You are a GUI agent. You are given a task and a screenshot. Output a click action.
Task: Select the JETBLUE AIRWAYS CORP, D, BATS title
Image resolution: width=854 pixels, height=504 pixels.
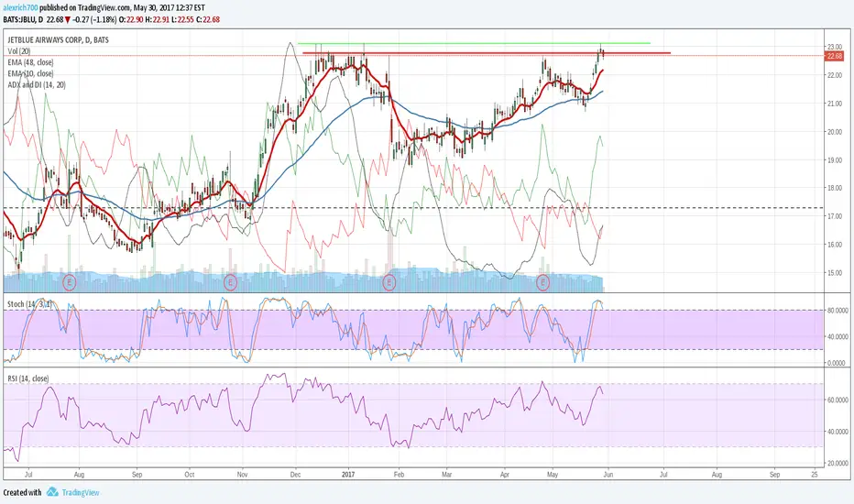click(59, 39)
